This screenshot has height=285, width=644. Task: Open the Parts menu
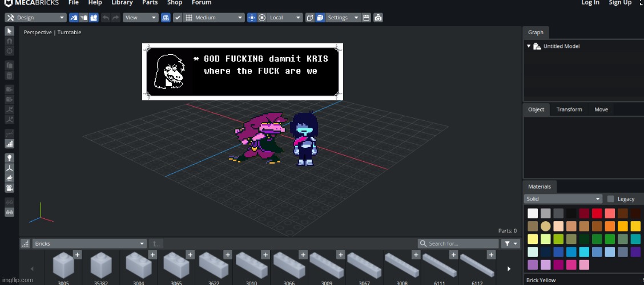pyautogui.click(x=150, y=2)
